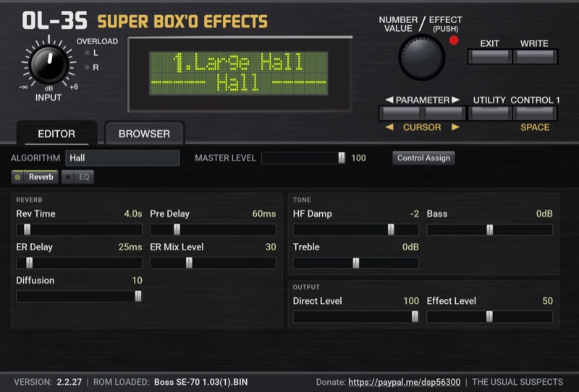This screenshot has height=392, width=579.
Task: Click the ER Mix Level slider
Action: pyautogui.click(x=213, y=263)
